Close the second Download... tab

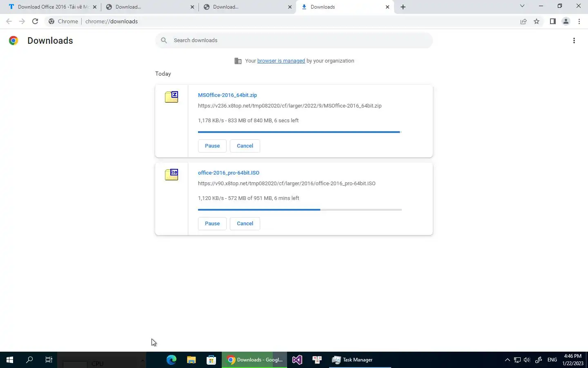(x=192, y=7)
